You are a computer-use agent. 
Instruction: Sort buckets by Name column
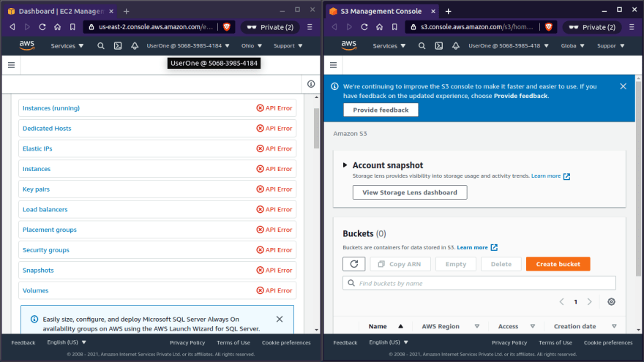(x=385, y=326)
